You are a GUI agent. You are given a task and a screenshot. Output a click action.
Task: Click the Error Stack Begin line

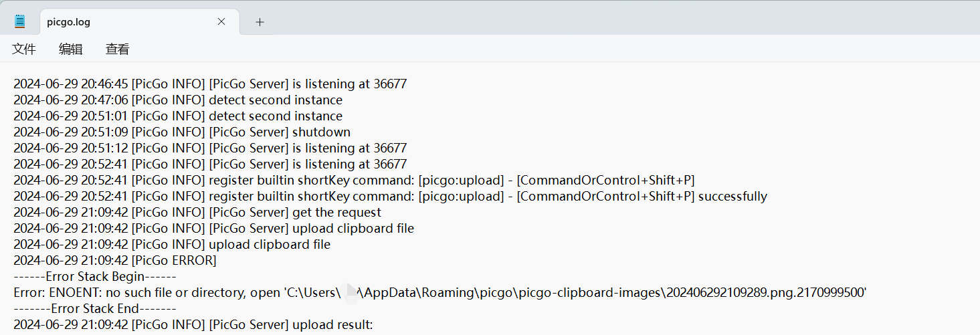click(x=95, y=276)
